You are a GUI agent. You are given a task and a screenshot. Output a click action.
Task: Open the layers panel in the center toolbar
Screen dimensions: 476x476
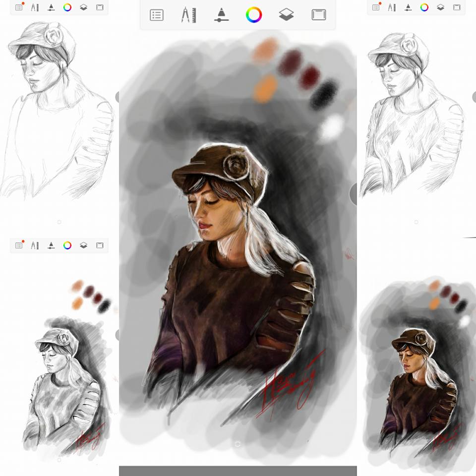pyautogui.click(x=286, y=15)
